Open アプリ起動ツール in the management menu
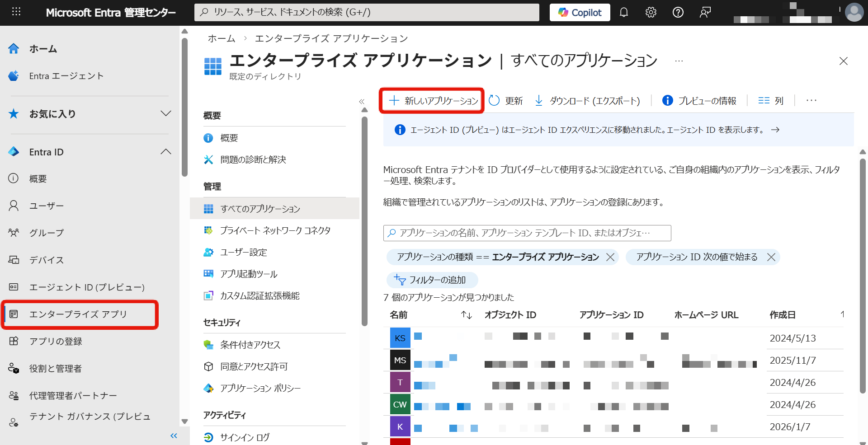This screenshot has height=445, width=868. (249, 274)
